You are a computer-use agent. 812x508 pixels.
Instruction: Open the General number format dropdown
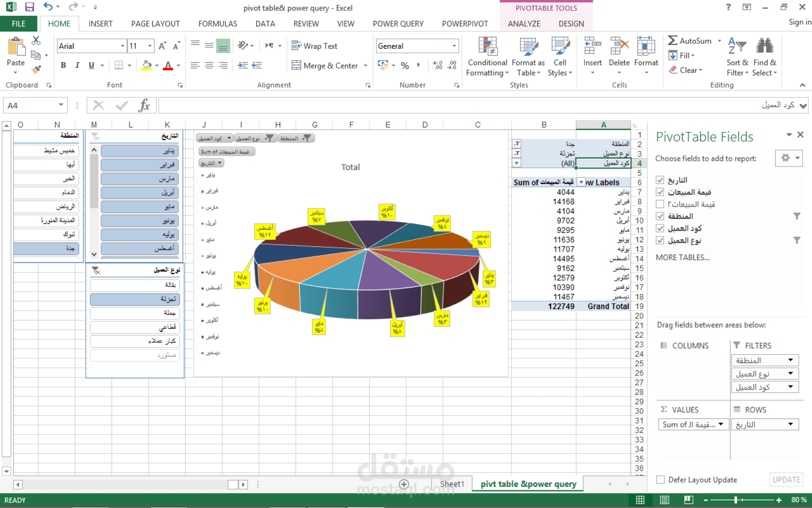[454, 46]
